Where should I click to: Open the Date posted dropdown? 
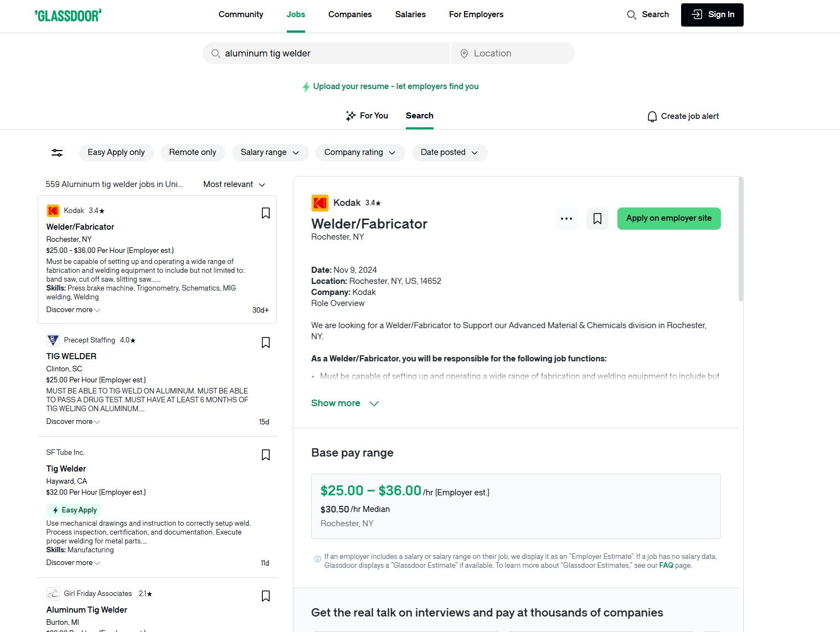click(x=449, y=152)
